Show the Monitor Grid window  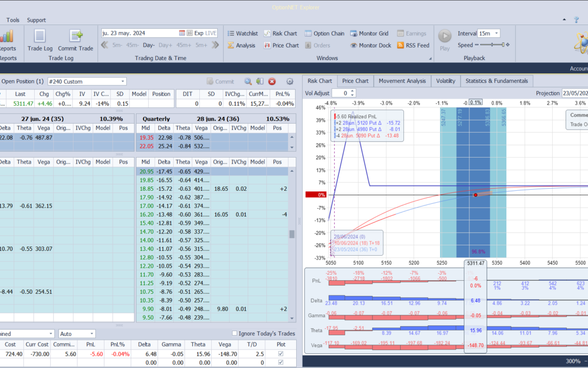coord(369,33)
